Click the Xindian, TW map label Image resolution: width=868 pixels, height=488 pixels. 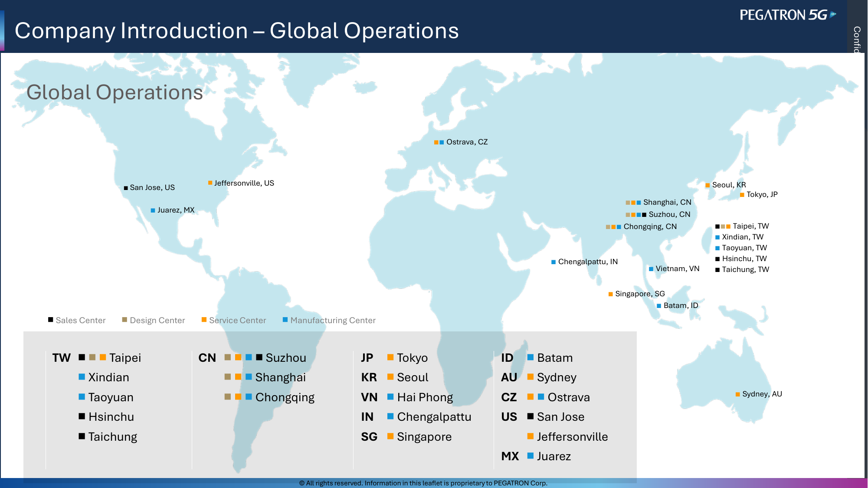click(x=743, y=237)
